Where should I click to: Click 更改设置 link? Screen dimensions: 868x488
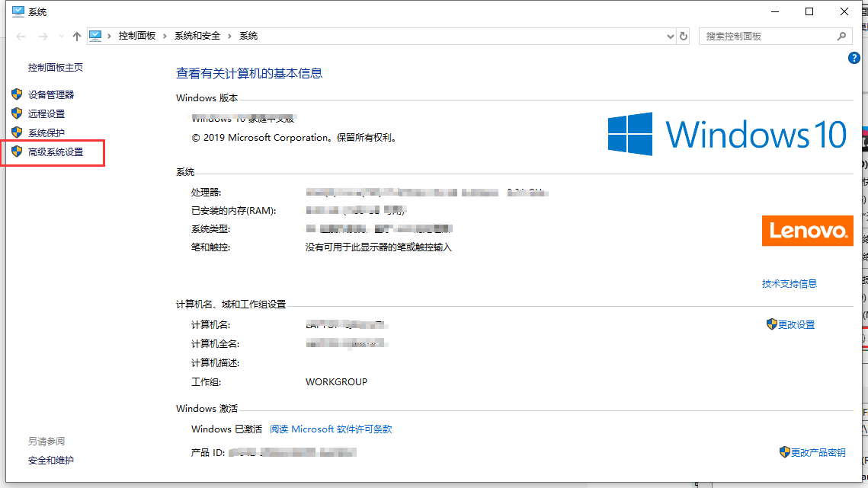point(796,325)
